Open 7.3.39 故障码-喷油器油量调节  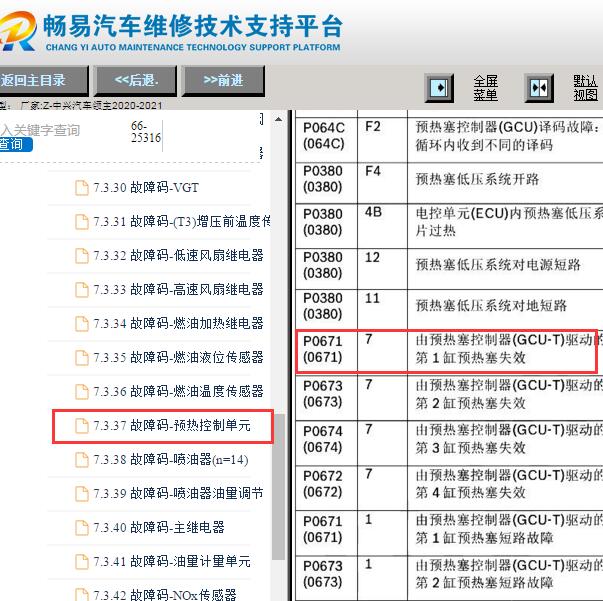[178, 493]
